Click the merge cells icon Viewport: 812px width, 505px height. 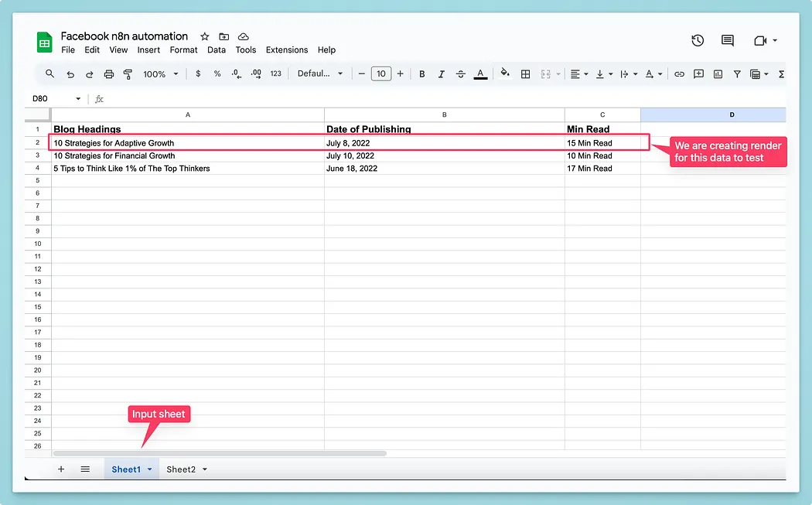tap(545, 74)
